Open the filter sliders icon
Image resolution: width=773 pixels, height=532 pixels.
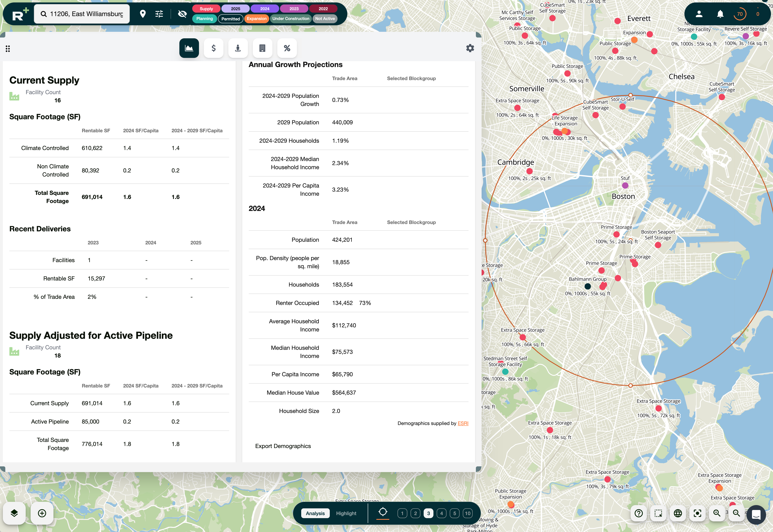click(159, 14)
